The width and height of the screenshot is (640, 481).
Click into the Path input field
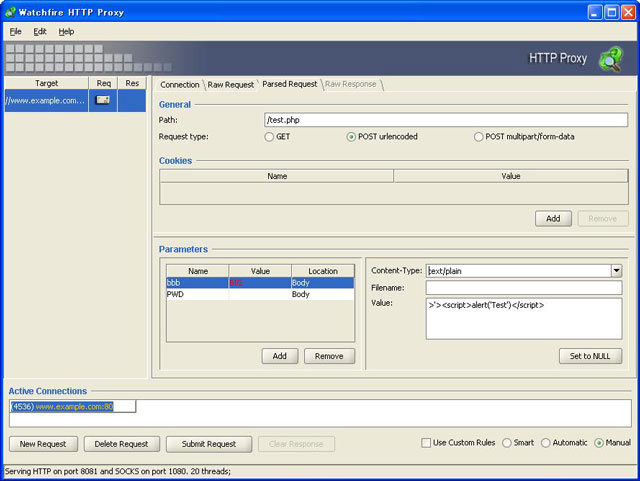click(445, 120)
